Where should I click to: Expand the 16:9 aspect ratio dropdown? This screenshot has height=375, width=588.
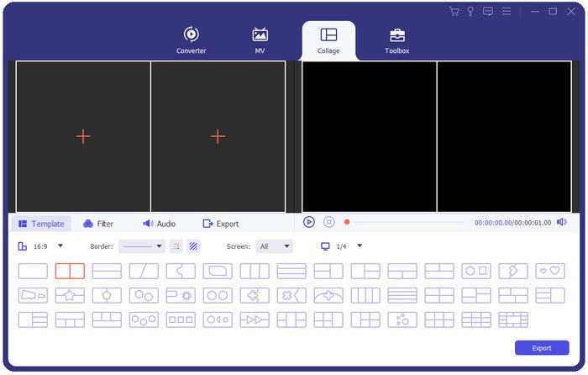60,246
